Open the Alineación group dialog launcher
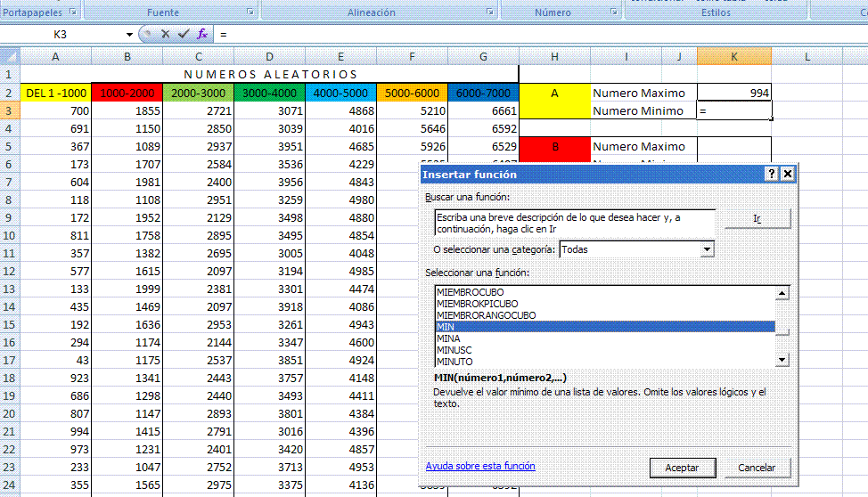The height and width of the screenshot is (497, 868). [490, 12]
